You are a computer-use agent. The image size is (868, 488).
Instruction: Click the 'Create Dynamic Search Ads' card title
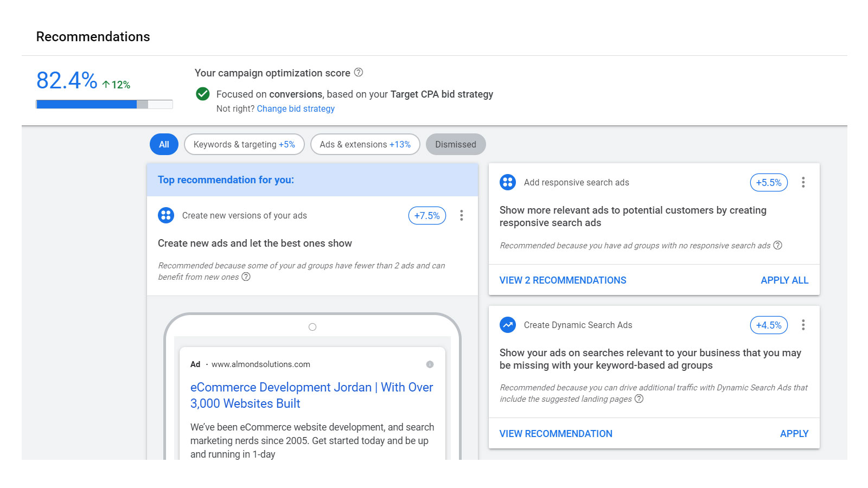[x=578, y=325]
